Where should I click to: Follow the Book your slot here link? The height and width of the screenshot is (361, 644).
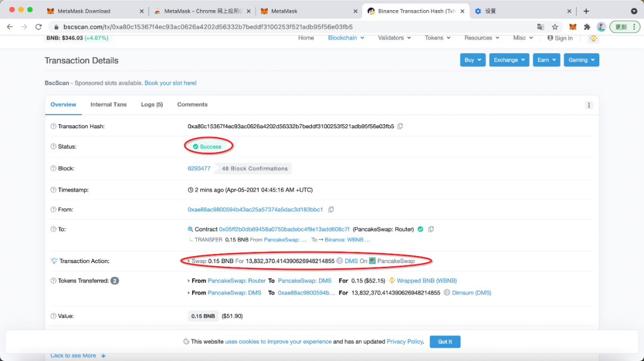click(171, 83)
